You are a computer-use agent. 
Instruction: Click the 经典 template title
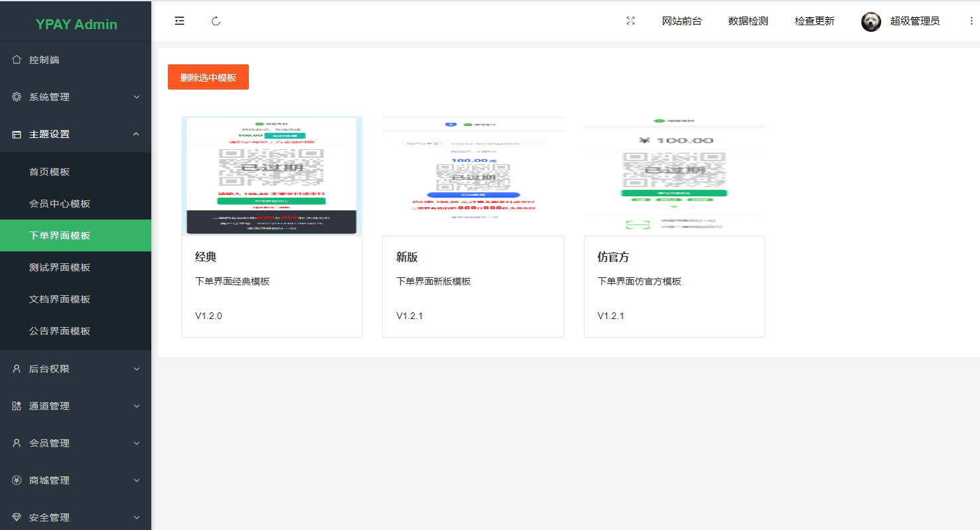(x=206, y=257)
